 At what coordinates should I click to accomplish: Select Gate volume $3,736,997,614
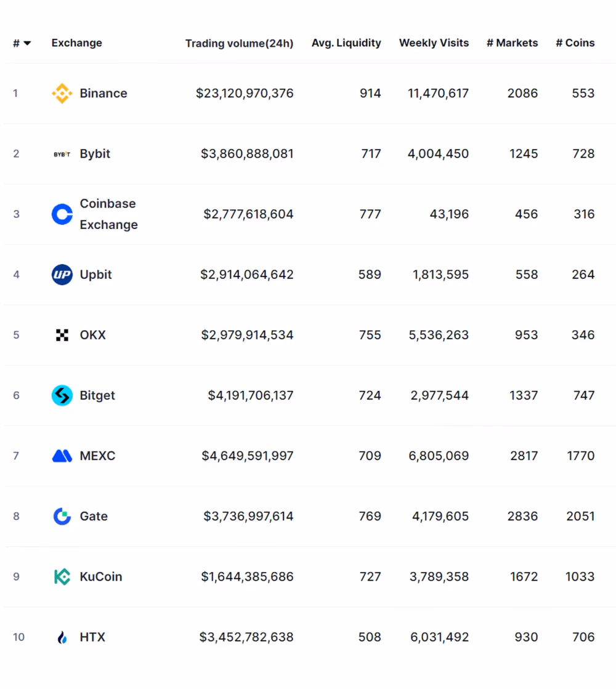point(248,517)
